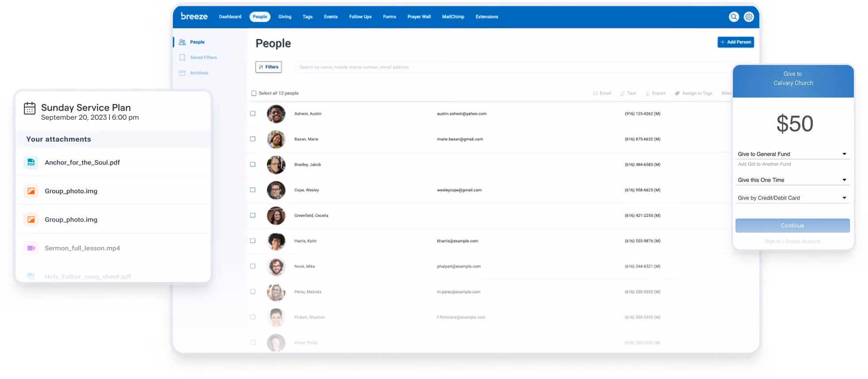This screenshot has width=868, height=379.
Task: Click email marie.basan@gmail.com
Action: (x=460, y=139)
